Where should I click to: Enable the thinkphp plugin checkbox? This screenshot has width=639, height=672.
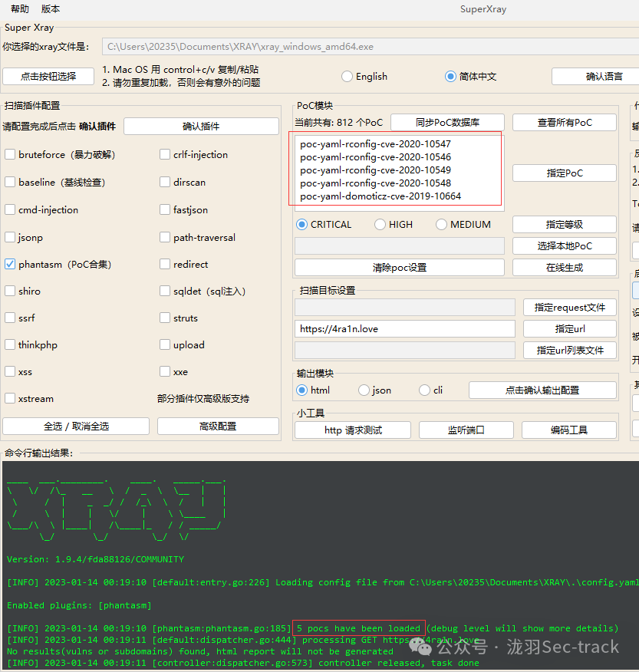[x=10, y=344]
